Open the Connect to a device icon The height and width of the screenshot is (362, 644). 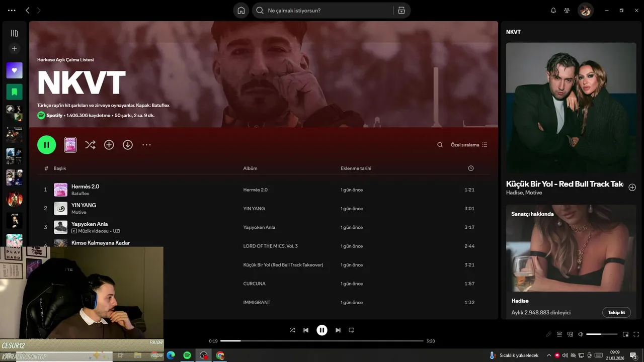(570, 334)
